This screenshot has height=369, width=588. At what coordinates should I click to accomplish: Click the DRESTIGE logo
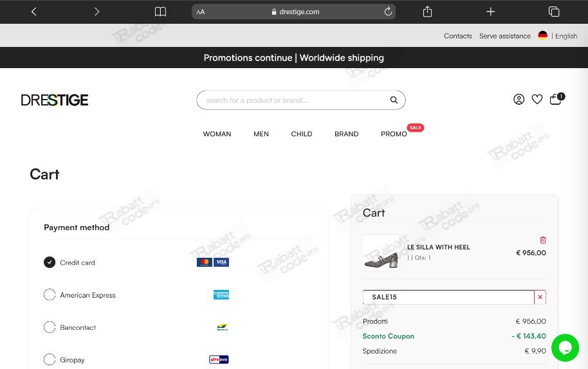55,100
